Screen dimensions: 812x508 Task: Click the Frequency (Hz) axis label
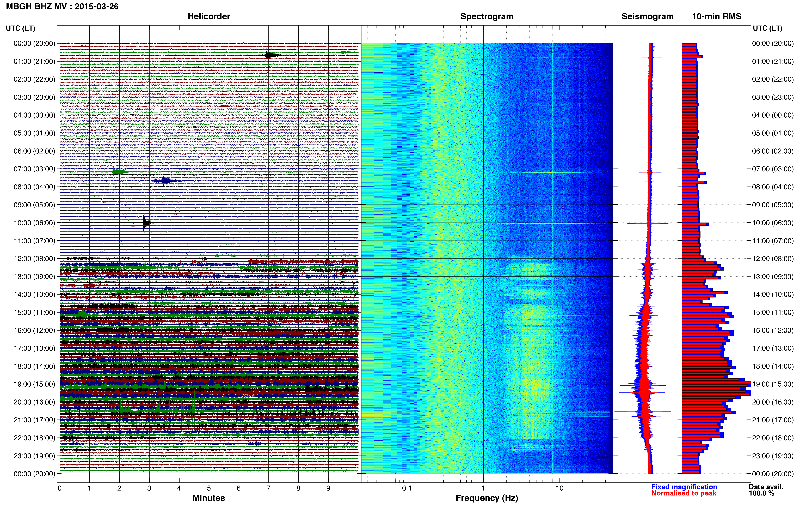pos(487,498)
